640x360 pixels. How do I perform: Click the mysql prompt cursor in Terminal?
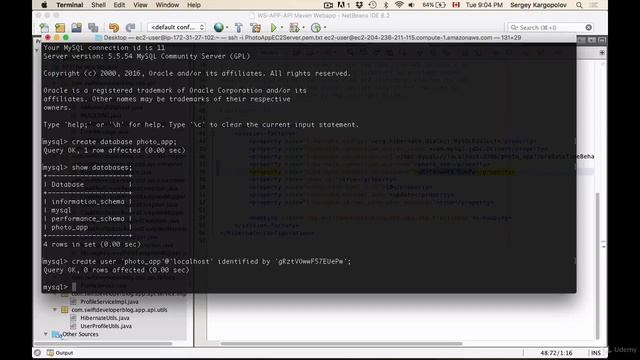(74, 287)
